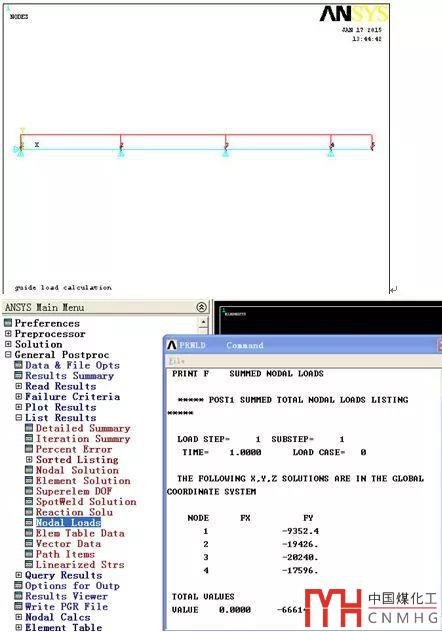Open the File menu in the PRNLD window
The width and height of the screenshot is (442, 632).
point(176,361)
